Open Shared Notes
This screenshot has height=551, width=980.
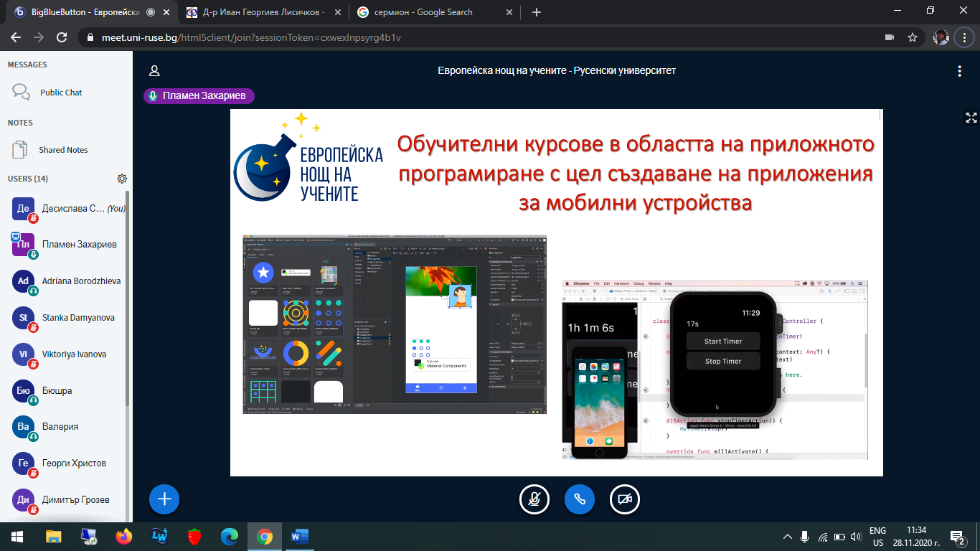62,150
